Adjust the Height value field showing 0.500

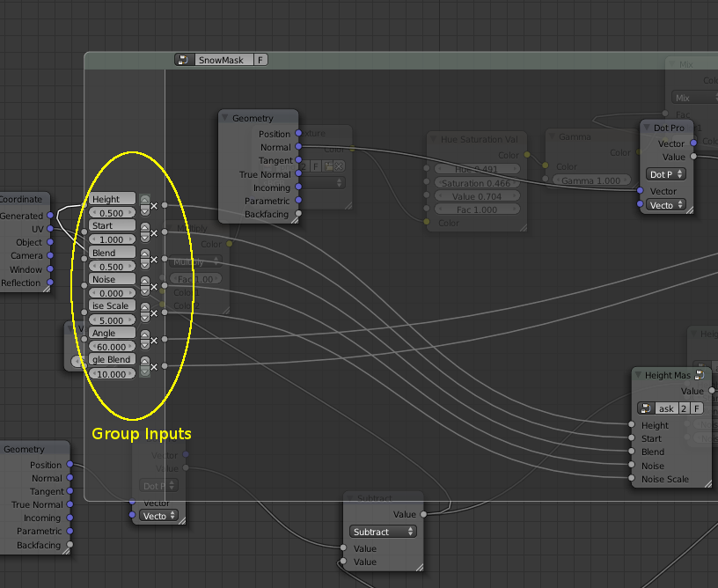point(112,213)
